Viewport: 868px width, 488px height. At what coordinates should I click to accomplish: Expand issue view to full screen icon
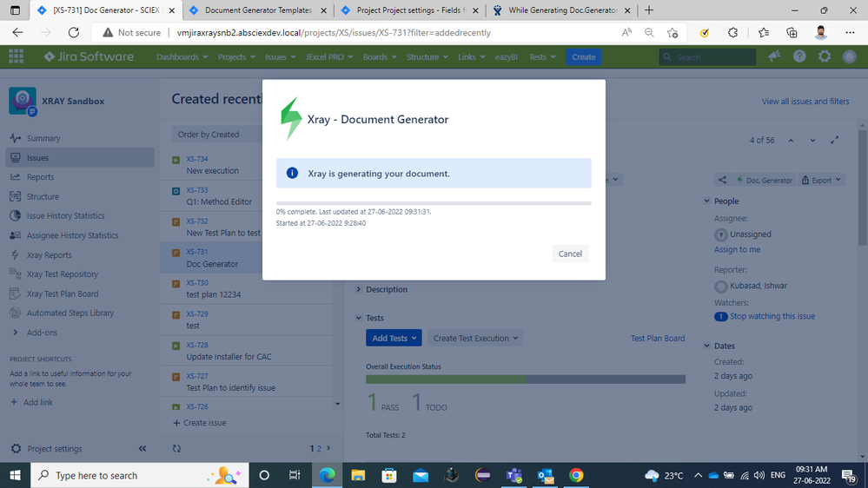point(835,141)
